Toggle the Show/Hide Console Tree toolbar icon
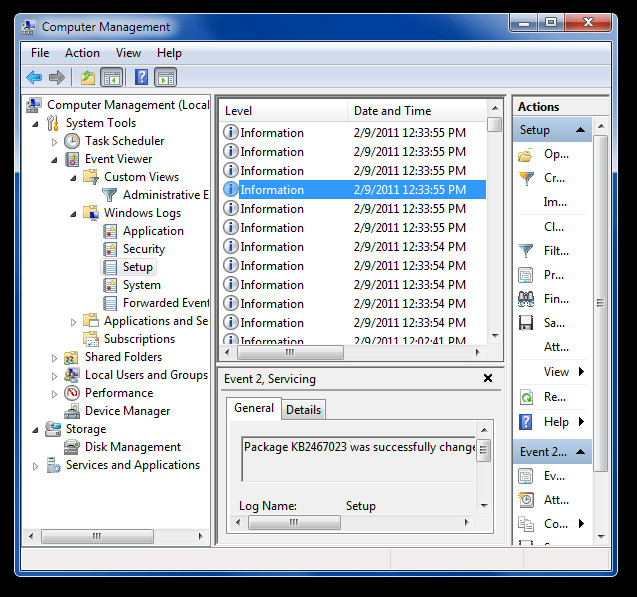This screenshot has width=637, height=597. [112, 77]
